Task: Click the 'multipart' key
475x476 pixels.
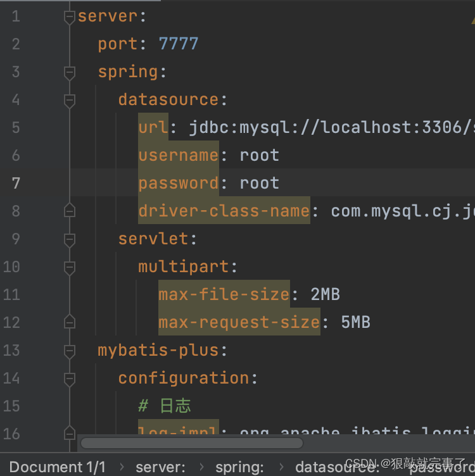Action: click(x=184, y=267)
